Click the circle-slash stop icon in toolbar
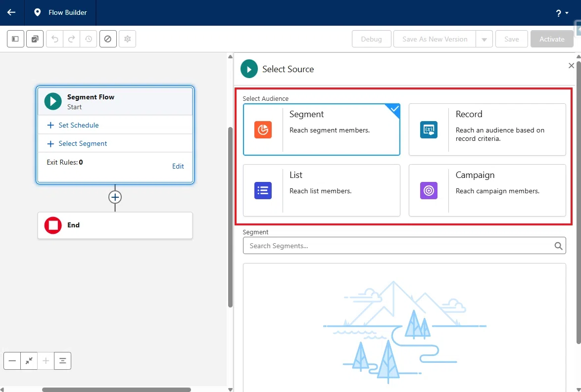 click(x=108, y=39)
